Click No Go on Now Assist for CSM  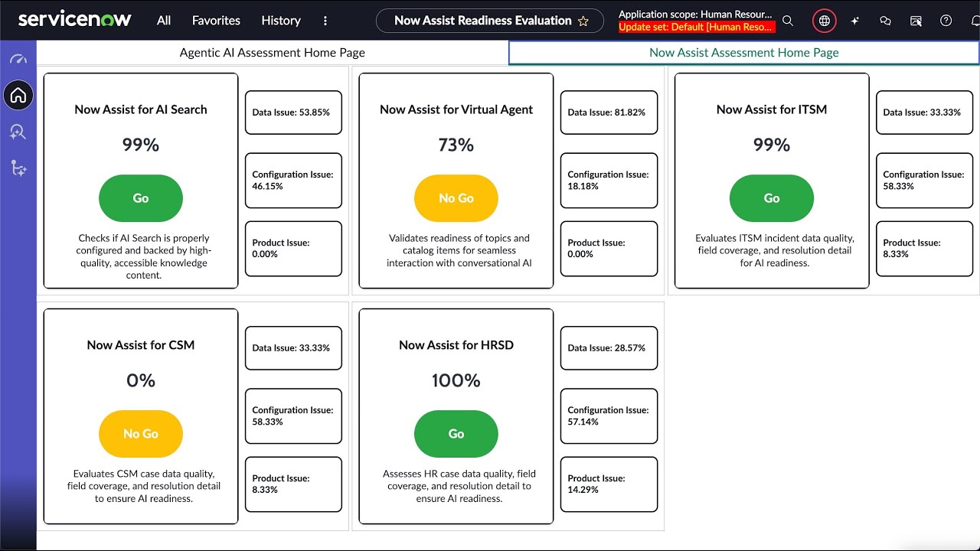click(141, 434)
